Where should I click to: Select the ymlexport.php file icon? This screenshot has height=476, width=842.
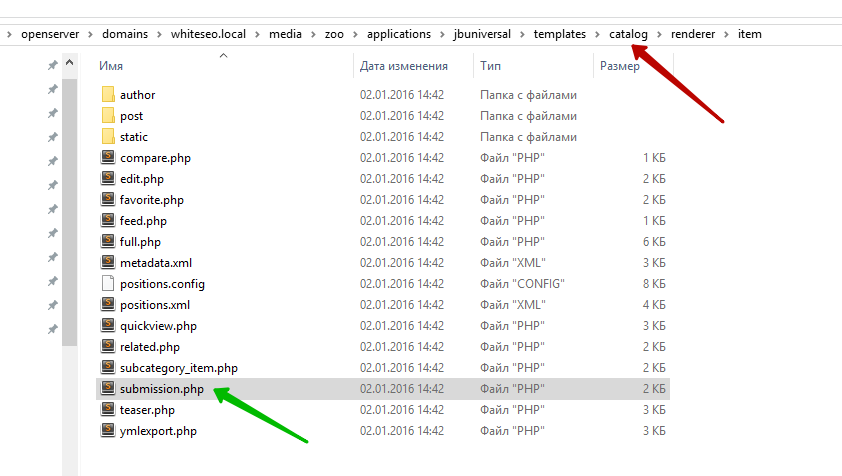[108, 431]
